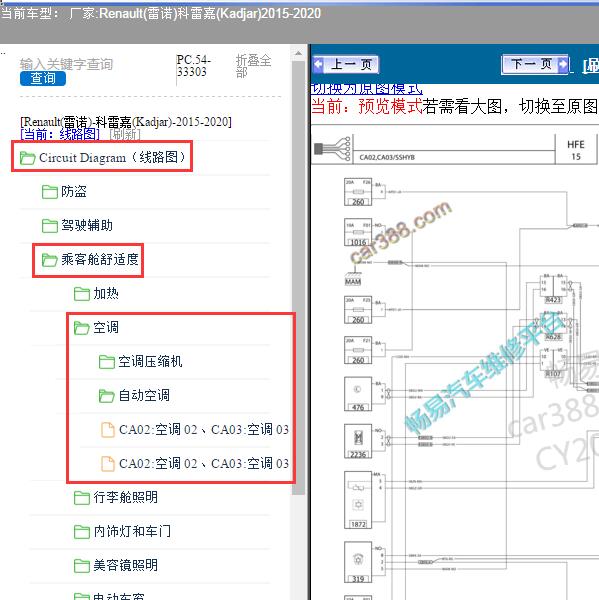Viewport: 599px width, 600px height.
Task: Click the PC.54-33303 text
Action: (x=194, y=66)
